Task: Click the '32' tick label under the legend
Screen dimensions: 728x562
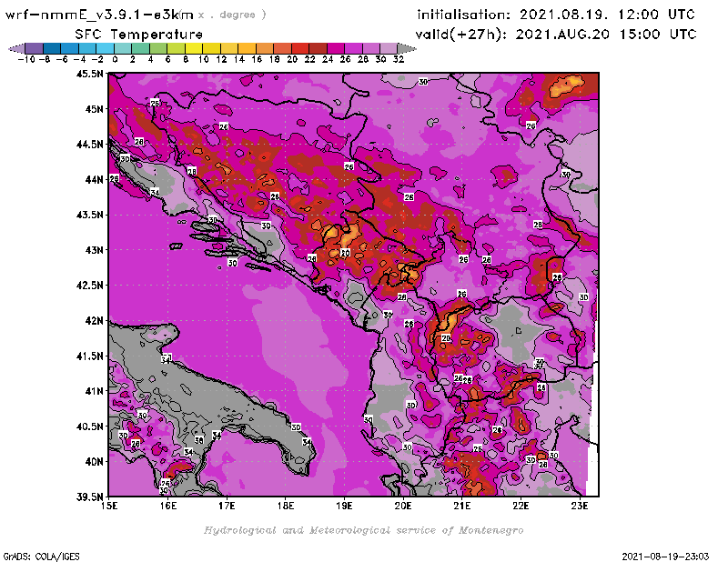Action: [399, 59]
